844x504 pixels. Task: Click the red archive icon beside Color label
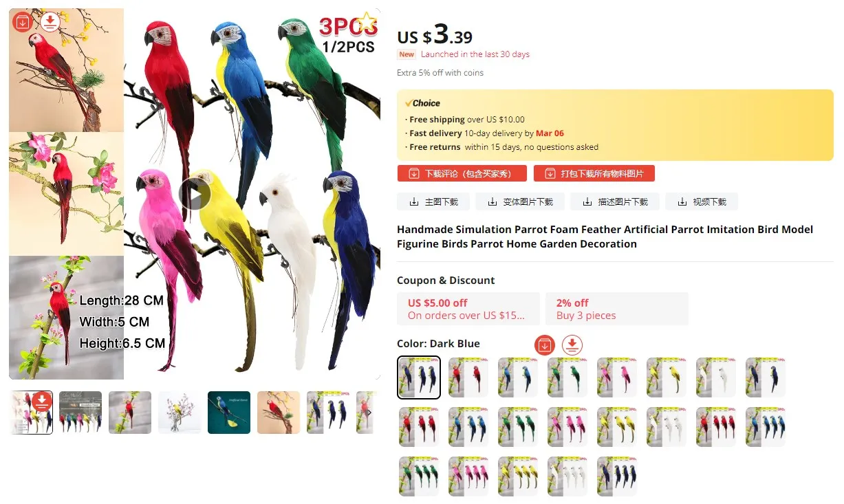tap(545, 344)
